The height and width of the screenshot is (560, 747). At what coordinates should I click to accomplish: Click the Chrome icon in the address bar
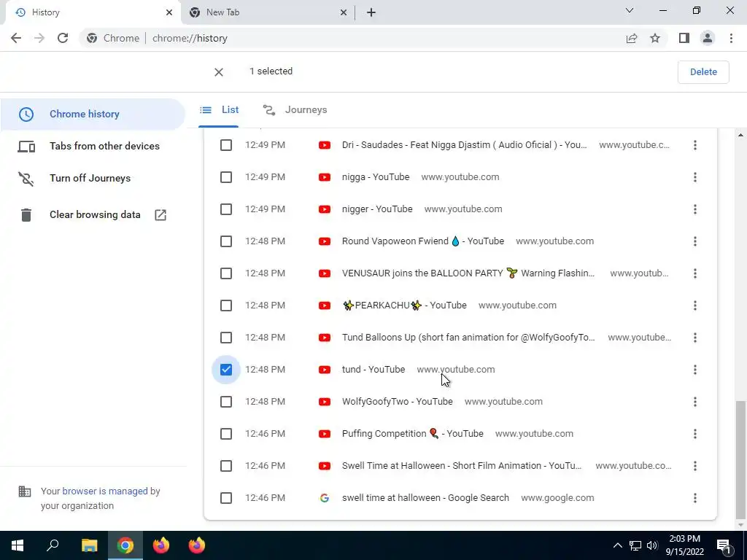[92, 38]
